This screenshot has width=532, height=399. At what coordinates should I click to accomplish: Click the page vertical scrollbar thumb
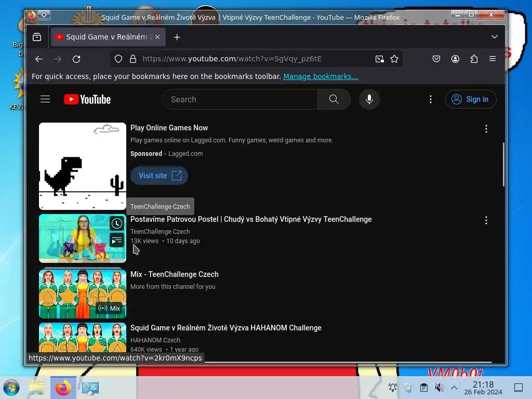503,165
